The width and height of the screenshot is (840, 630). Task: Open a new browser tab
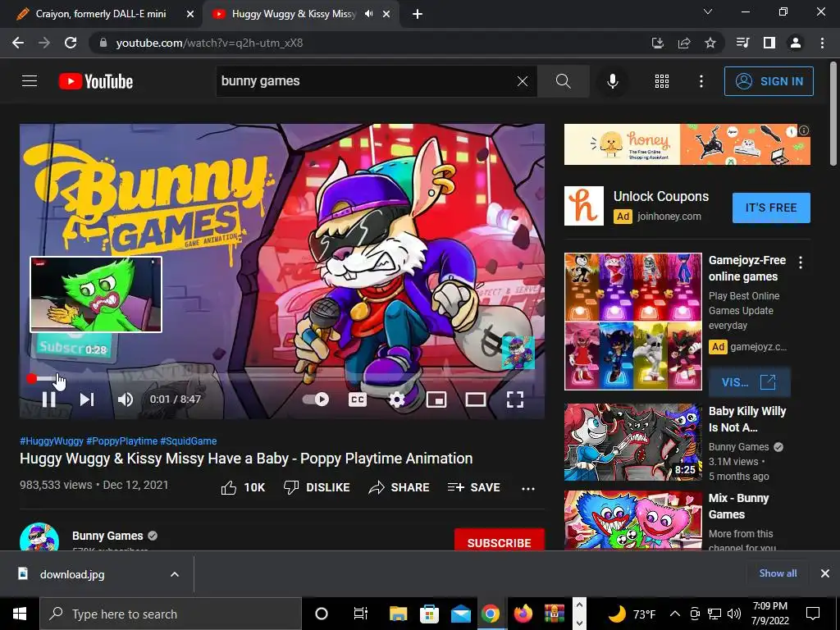pyautogui.click(x=418, y=14)
